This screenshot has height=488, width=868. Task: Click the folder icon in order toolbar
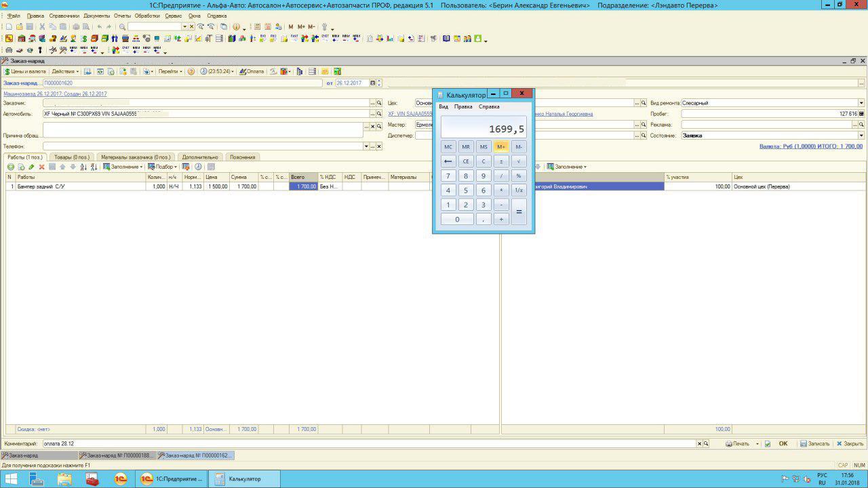[x=325, y=71]
